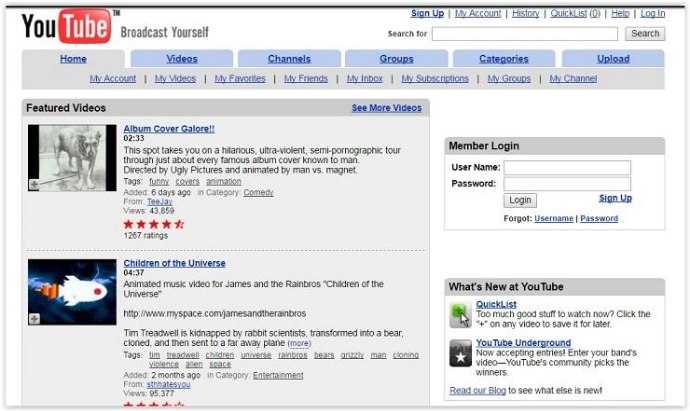
Task: Open the History link
Action: coord(525,14)
